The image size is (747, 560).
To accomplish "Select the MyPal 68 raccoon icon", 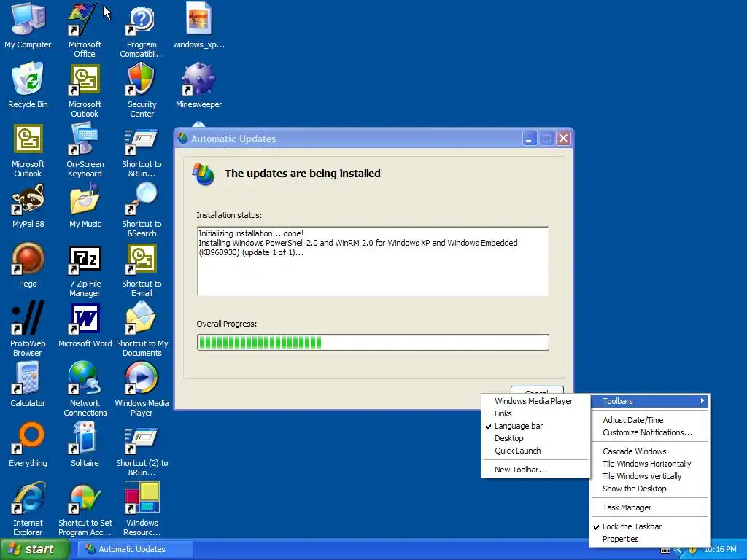I will click(28, 198).
